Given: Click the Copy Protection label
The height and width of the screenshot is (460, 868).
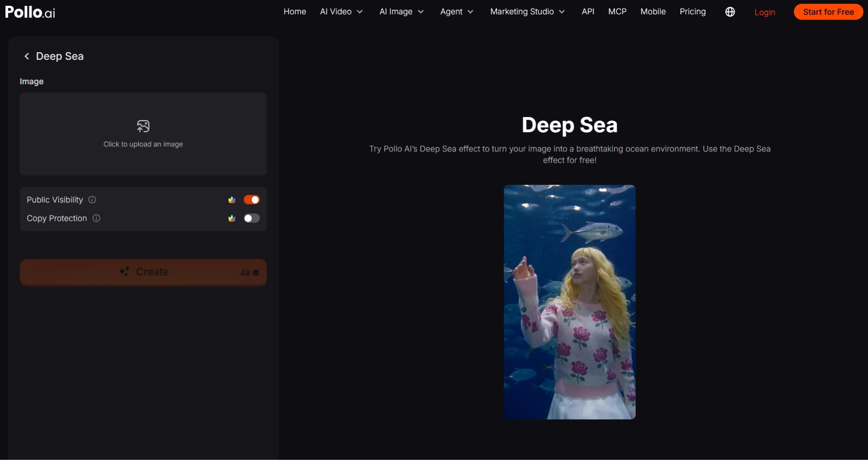Looking at the screenshot, I should point(57,218).
